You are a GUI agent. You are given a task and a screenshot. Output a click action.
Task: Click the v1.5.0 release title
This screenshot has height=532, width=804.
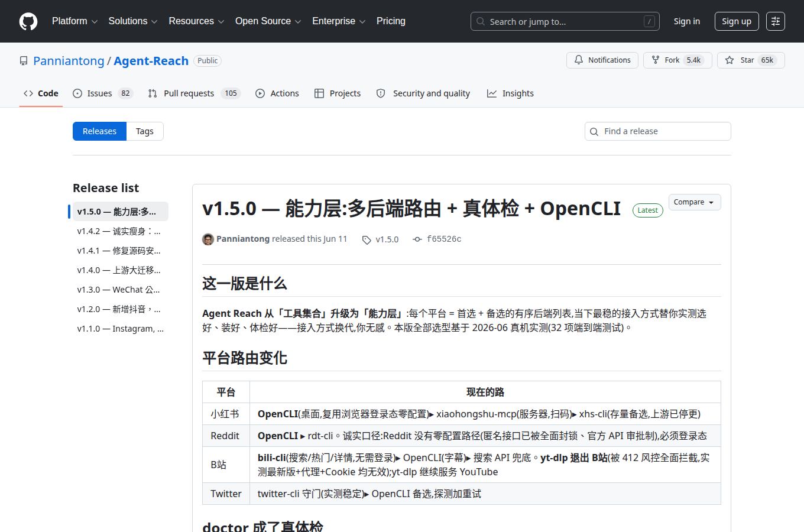[411, 208]
